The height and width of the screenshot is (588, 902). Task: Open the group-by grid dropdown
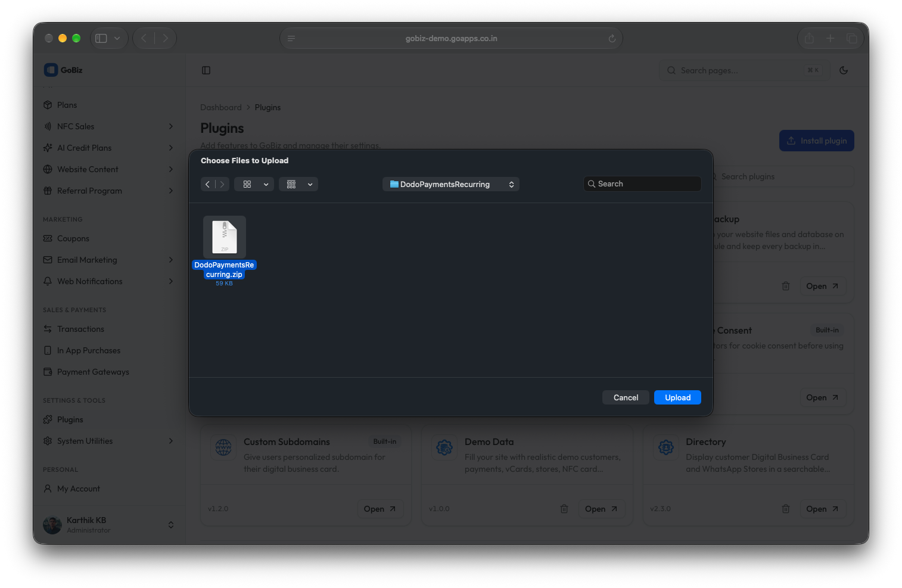298,184
